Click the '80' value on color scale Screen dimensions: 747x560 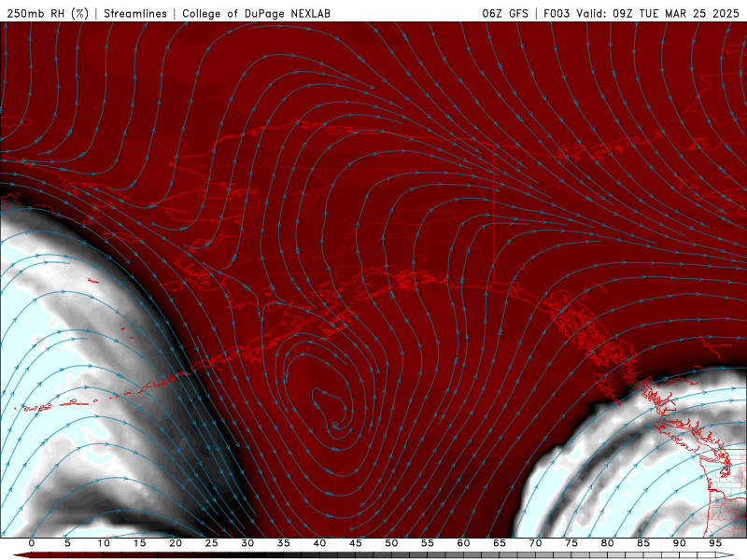608,543
